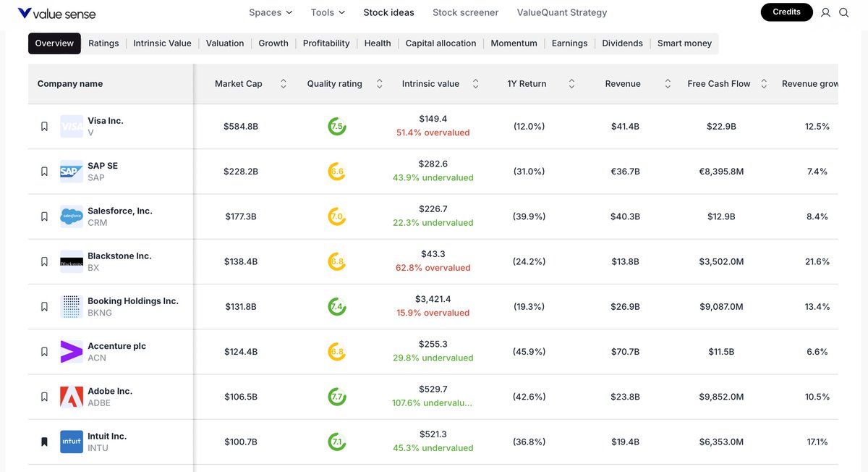
Task: Click SAP's 6.6 quality rating gauge
Action: 337,172
